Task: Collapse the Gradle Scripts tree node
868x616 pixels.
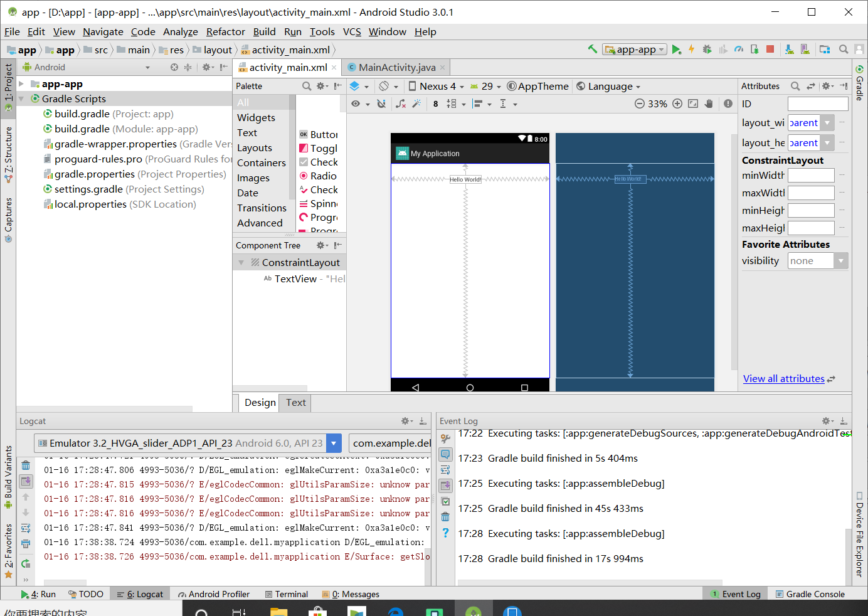Action: [21, 98]
